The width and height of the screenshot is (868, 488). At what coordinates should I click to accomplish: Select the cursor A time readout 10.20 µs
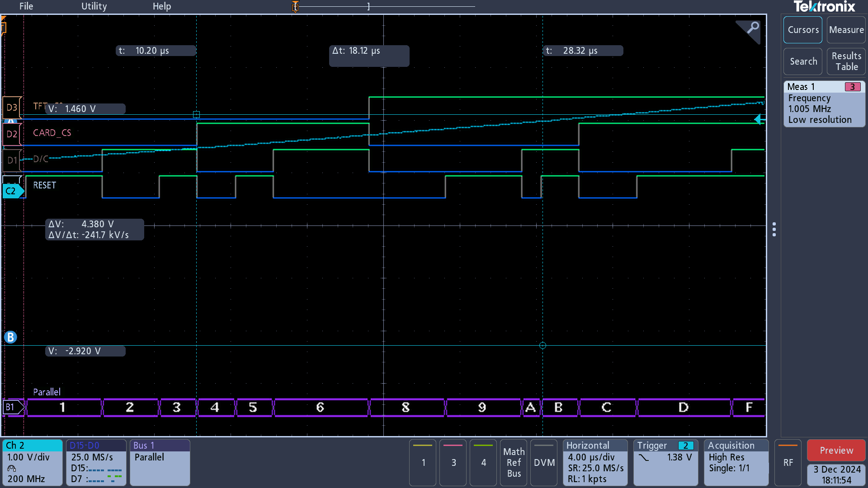point(156,51)
